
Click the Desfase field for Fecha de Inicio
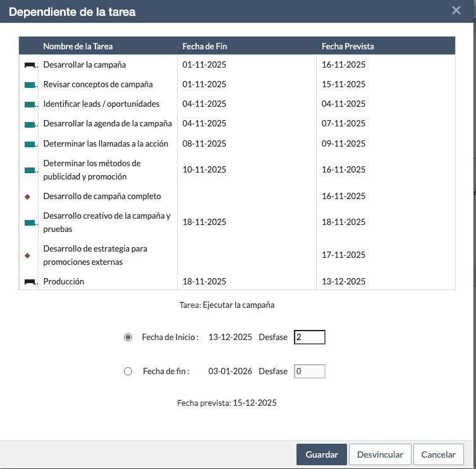(x=309, y=338)
